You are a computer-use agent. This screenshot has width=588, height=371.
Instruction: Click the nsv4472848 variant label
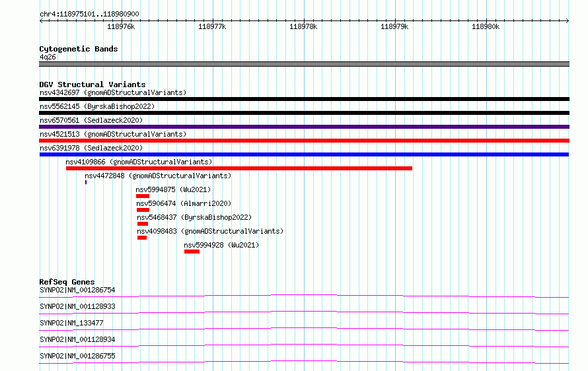(158, 176)
